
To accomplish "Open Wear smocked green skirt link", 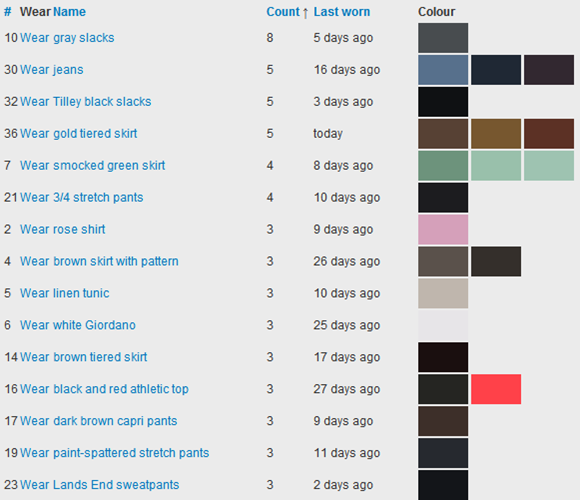I will pyautogui.click(x=92, y=165).
